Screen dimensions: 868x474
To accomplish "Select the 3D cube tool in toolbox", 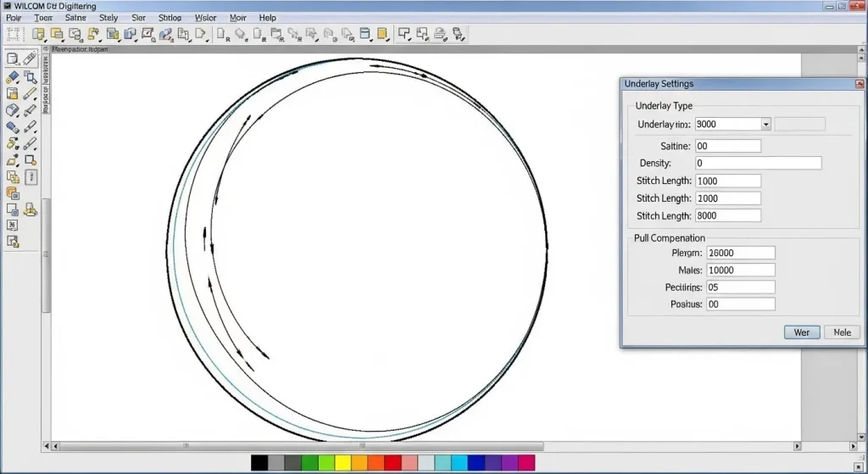I will 13,111.
